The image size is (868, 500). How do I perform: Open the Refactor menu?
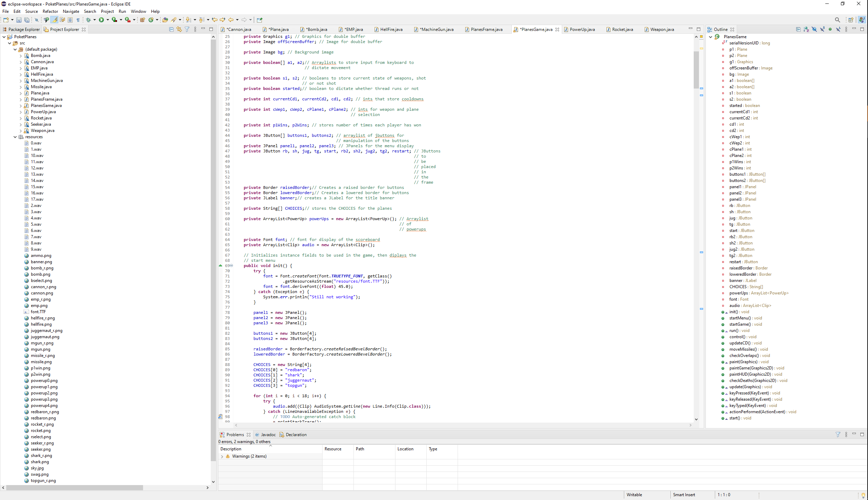50,11
